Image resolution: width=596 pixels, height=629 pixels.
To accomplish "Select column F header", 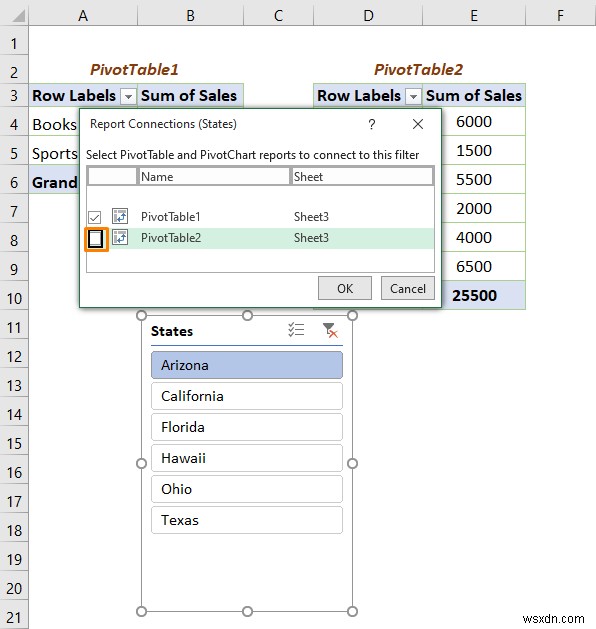I will [x=560, y=15].
